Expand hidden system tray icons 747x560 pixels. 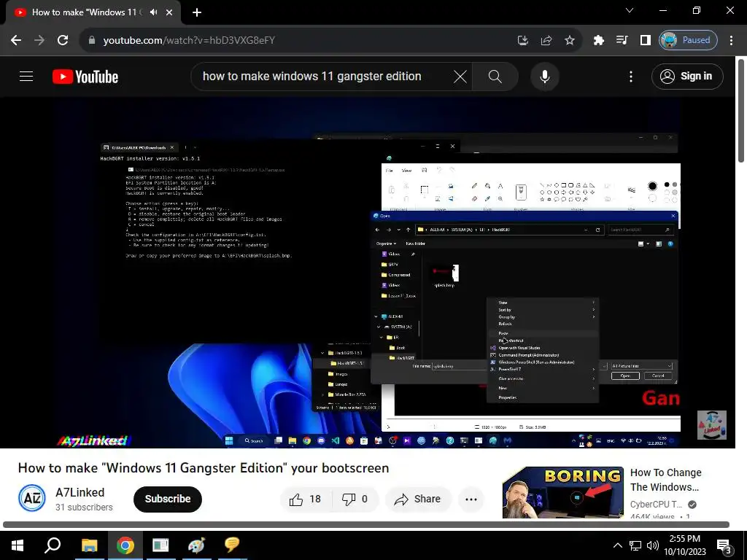point(617,545)
